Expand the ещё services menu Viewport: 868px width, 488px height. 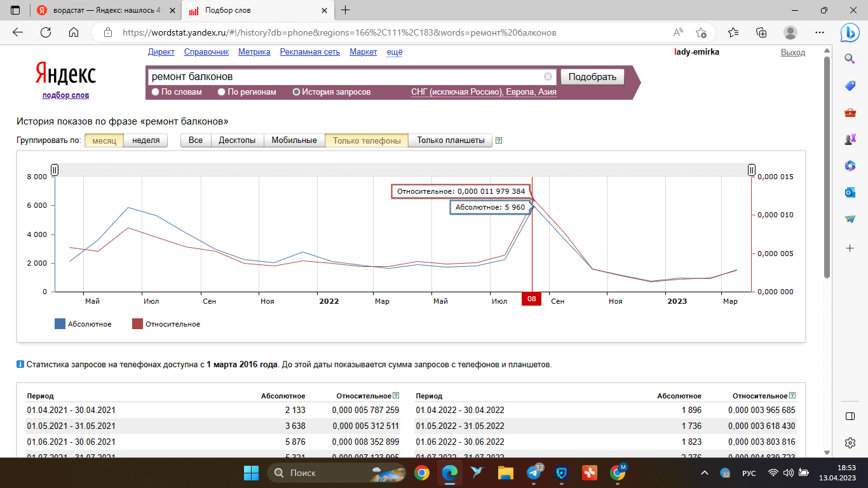pyautogui.click(x=395, y=52)
